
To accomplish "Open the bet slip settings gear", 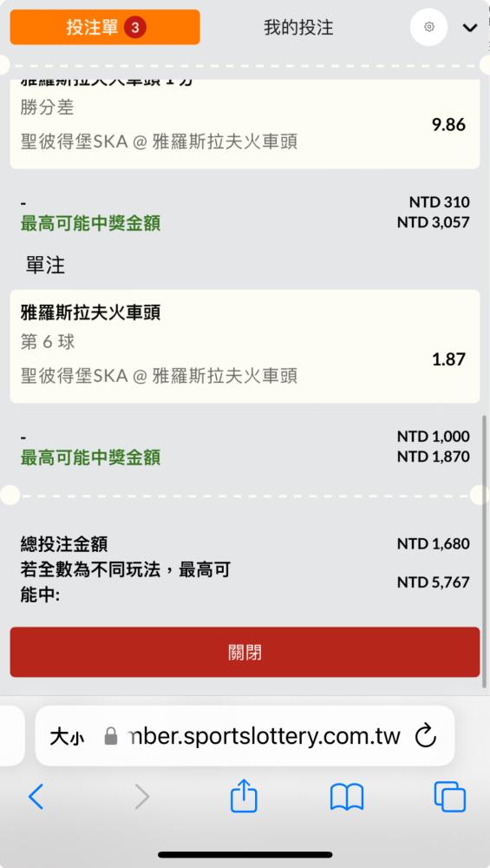I will coord(428,27).
